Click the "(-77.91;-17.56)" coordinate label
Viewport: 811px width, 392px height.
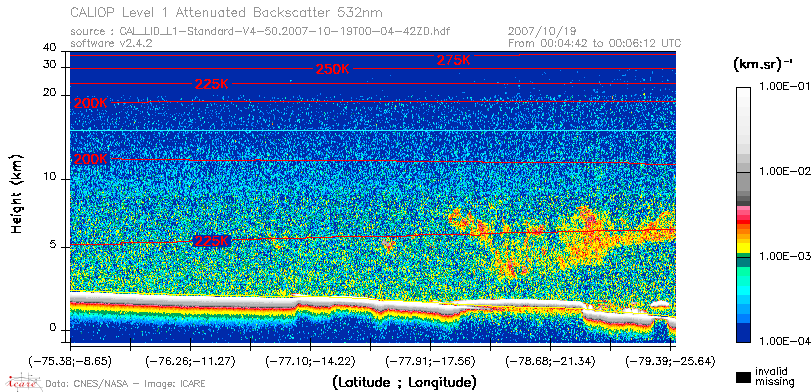431,361
